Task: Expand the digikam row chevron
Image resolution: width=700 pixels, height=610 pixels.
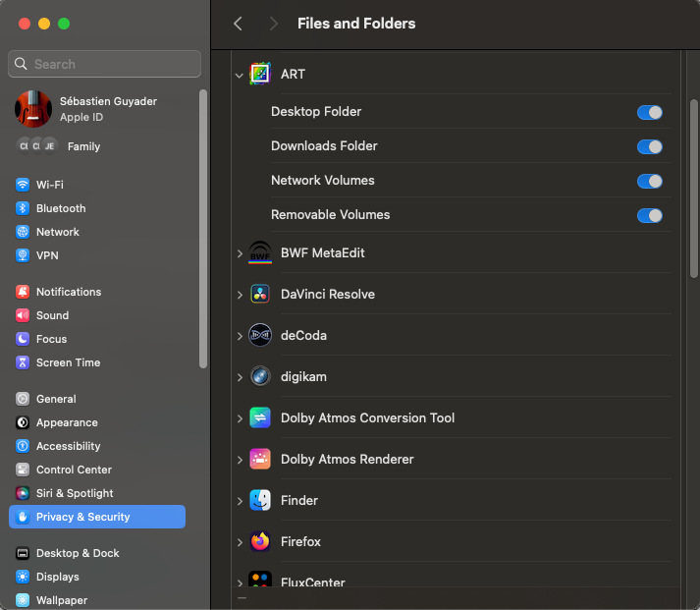Action: tap(240, 377)
